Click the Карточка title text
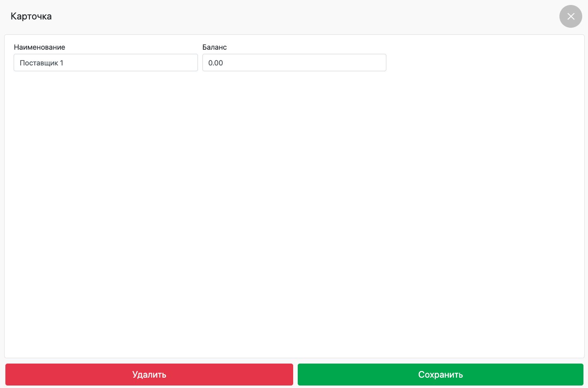The image size is (588, 388). (31, 17)
